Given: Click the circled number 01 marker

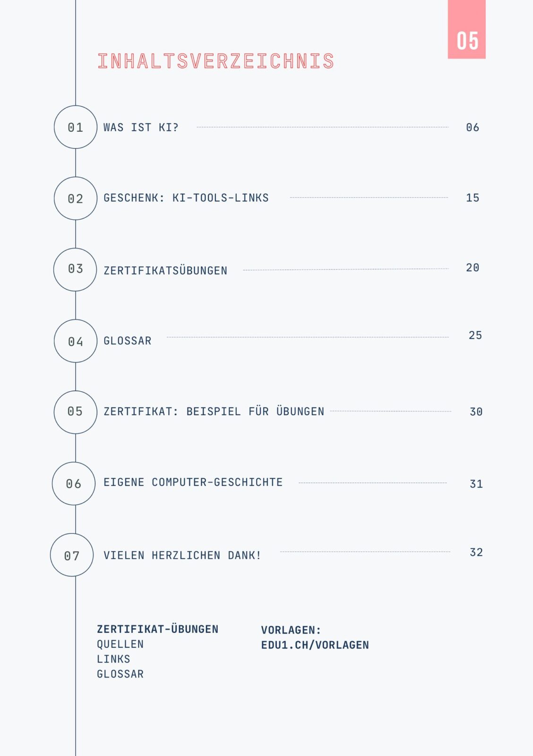Looking at the screenshot, I should pyautogui.click(x=76, y=127).
